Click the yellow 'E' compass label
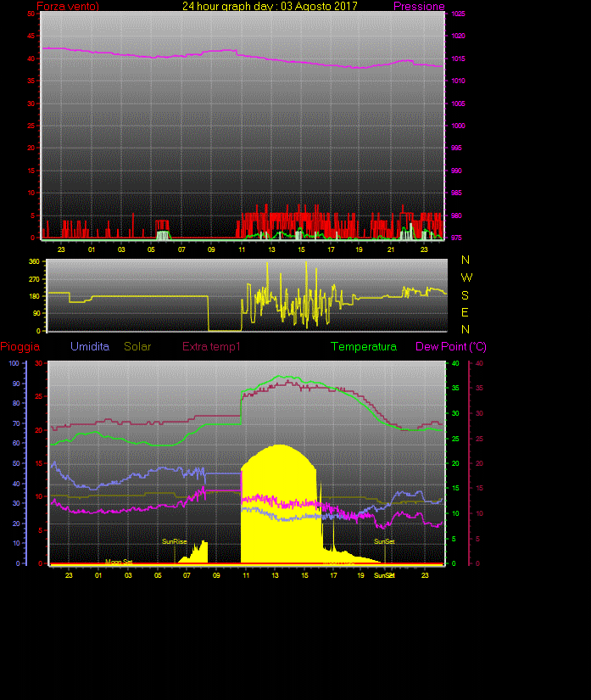 tap(465, 312)
